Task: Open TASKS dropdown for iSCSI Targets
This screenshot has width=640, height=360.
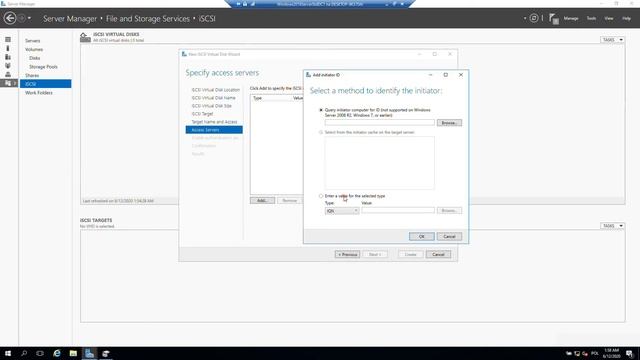Action: (612, 226)
